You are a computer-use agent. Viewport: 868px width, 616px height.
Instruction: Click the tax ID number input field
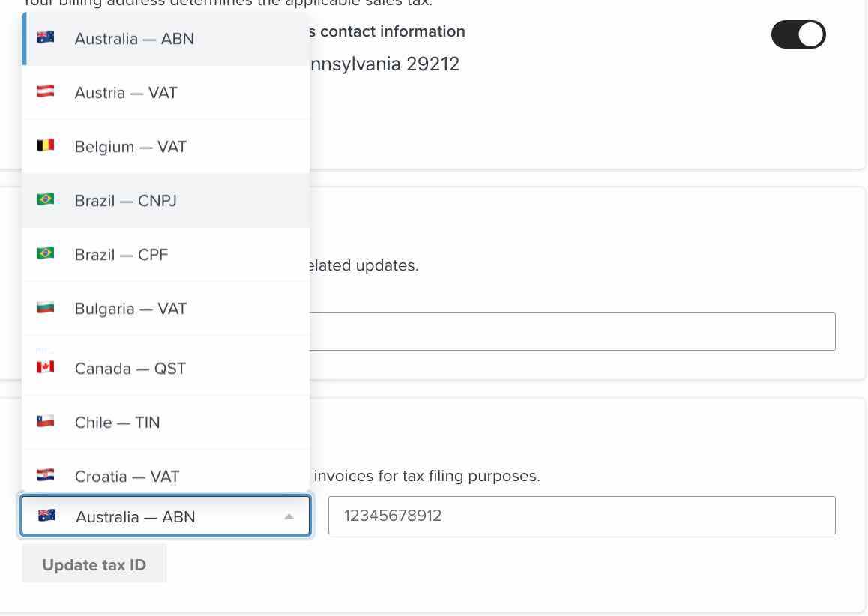tap(581, 516)
